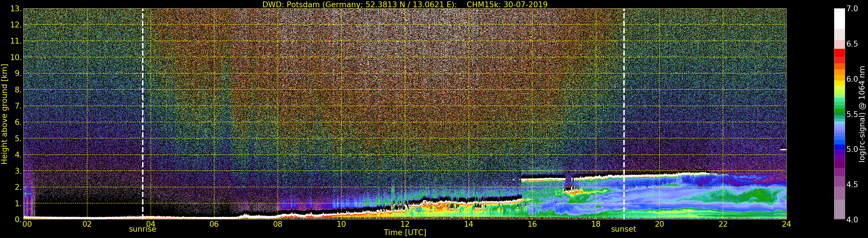This screenshot has height=238, width=868.
Task: Click time-axis tick label '16'
Action: (x=532, y=224)
